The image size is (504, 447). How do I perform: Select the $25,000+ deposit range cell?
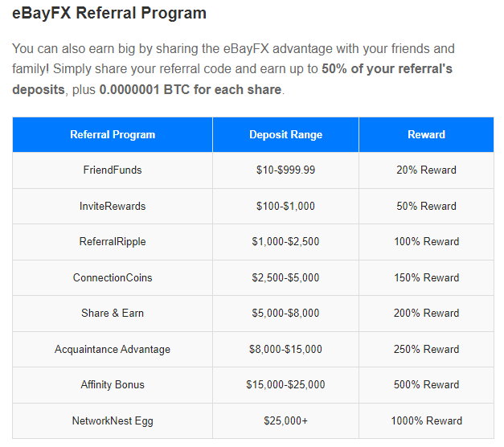click(285, 421)
